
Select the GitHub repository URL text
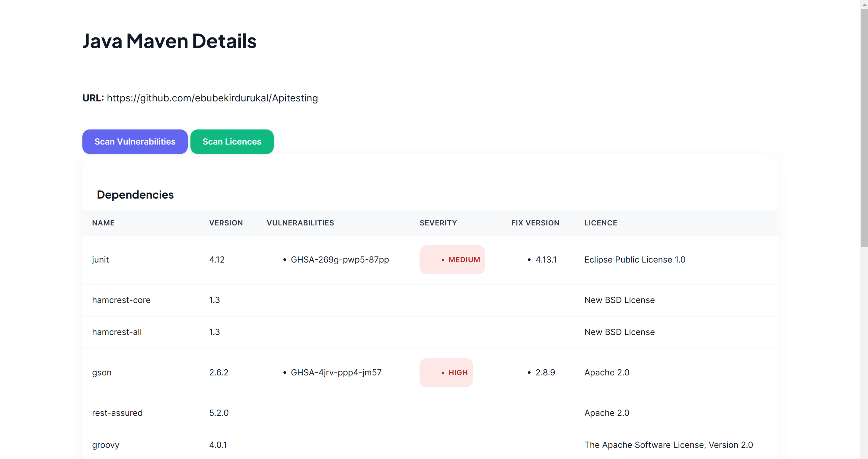coord(212,98)
